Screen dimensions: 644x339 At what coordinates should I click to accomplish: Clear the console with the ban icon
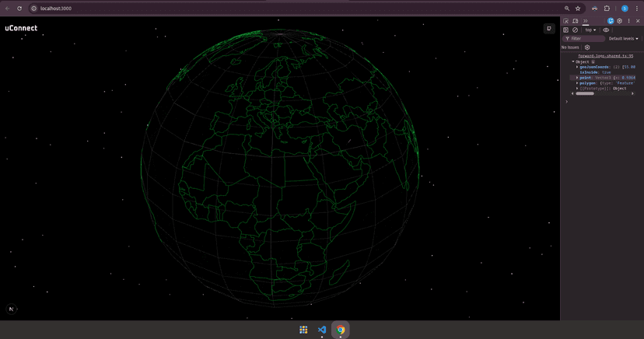pos(576,30)
